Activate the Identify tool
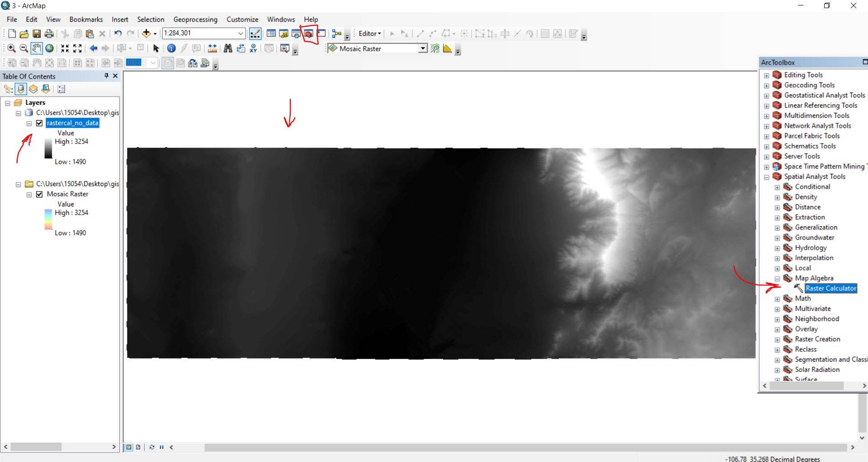 [171, 48]
